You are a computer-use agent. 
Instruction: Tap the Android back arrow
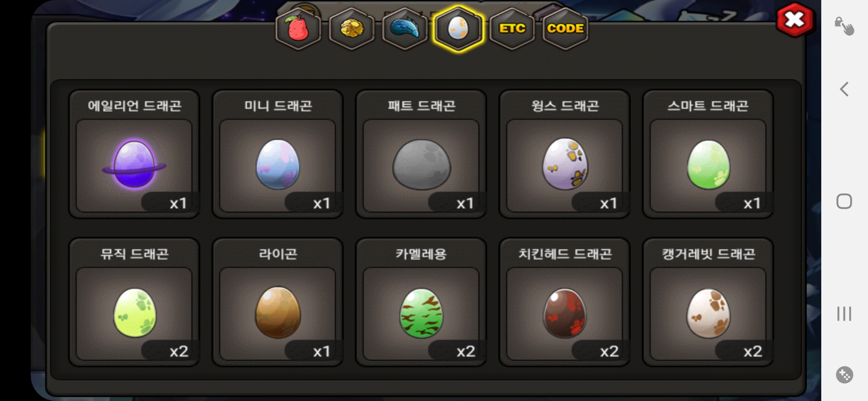coord(844,89)
